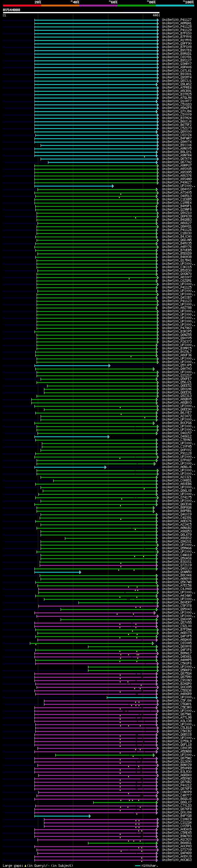Viewport: 197px width, 868px height.
Task: Select hit label UniRef100_B9IIX6
Action: [x=177, y=145]
